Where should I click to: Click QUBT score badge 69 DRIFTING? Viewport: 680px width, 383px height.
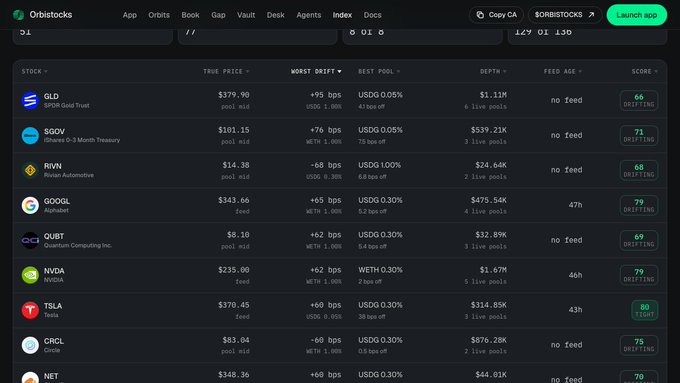point(639,240)
